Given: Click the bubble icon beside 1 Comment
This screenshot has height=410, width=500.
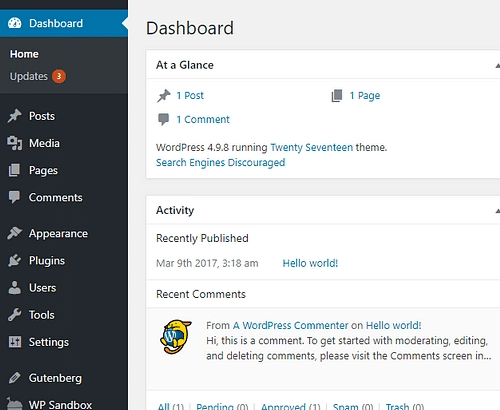Looking at the screenshot, I should click(163, 119).
